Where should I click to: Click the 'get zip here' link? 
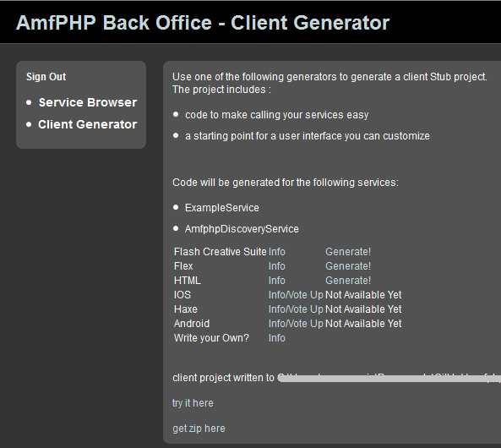[199, 429]
